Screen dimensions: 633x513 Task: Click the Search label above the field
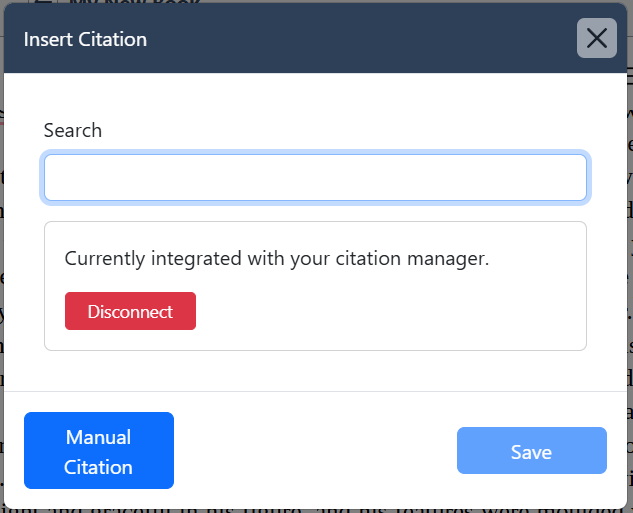click(x=73, y=131)
